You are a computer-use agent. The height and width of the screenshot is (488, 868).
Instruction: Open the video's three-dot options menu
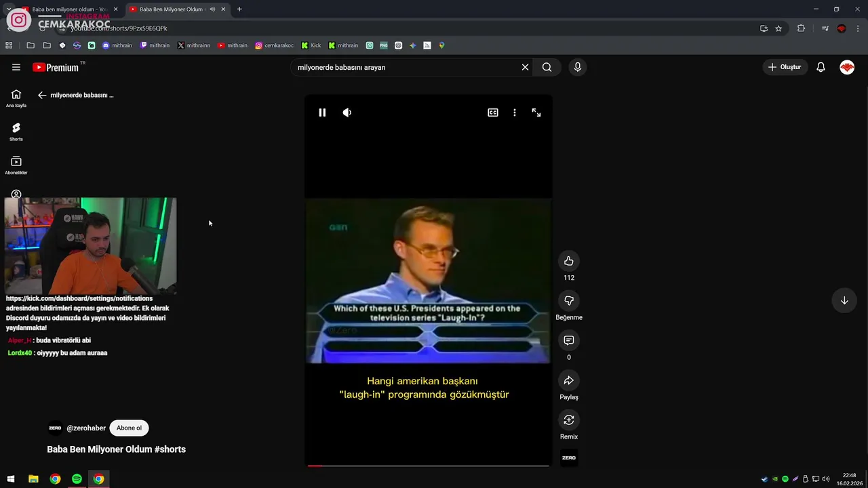click(515, 113)
